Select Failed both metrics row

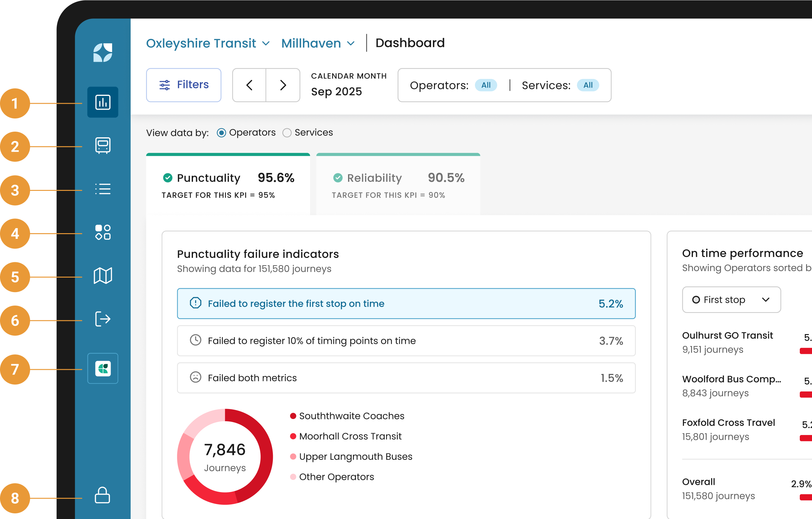pyautogui.click(x=406, y=378)
